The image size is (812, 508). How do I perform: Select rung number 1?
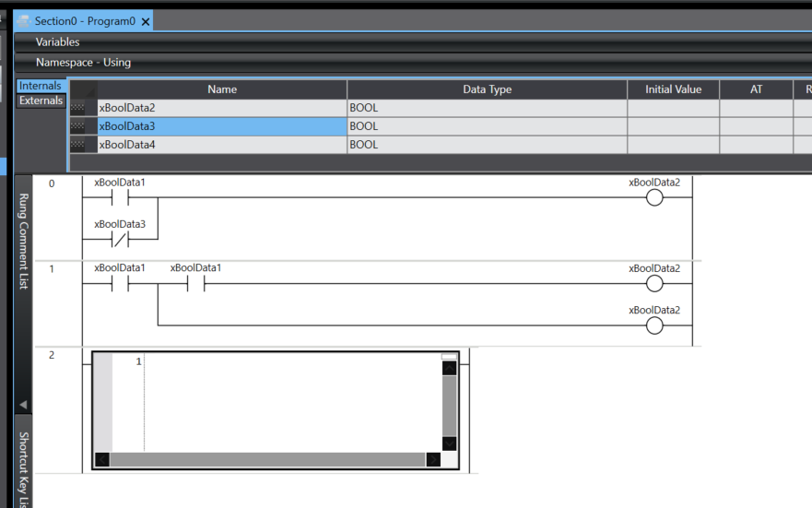point(52,269)
